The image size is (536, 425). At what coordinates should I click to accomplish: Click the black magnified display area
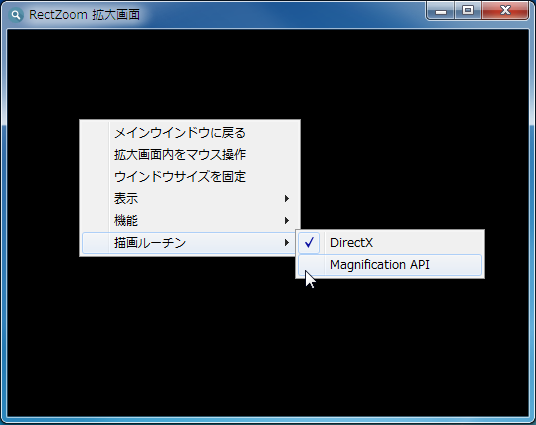[268, 342]
